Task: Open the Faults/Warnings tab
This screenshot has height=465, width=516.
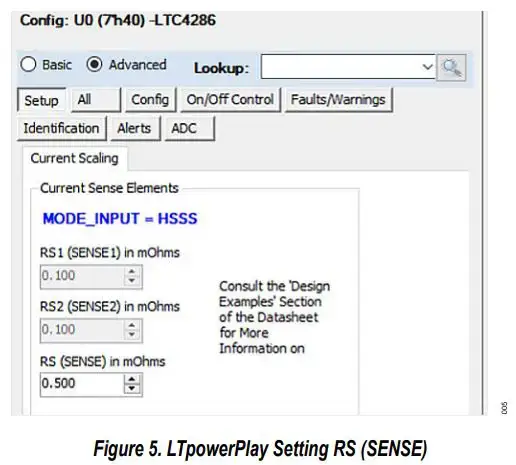Action: click(x=338, y=99)
